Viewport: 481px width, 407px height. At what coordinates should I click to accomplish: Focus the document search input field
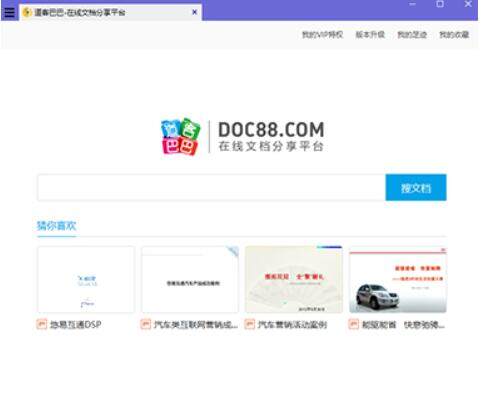212,187
